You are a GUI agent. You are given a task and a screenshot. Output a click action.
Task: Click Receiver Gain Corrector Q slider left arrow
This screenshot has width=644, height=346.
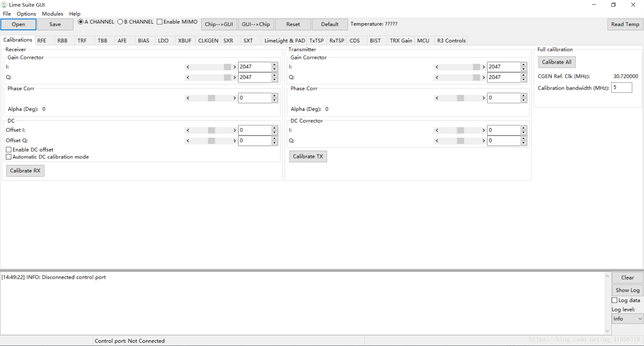pyautogui.click(x=188, y=78)
